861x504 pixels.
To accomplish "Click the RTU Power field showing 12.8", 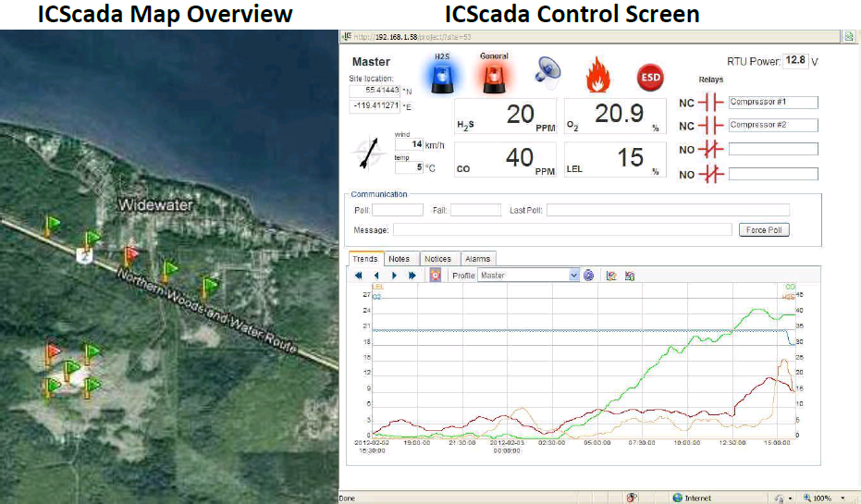I will coord(795,60).
